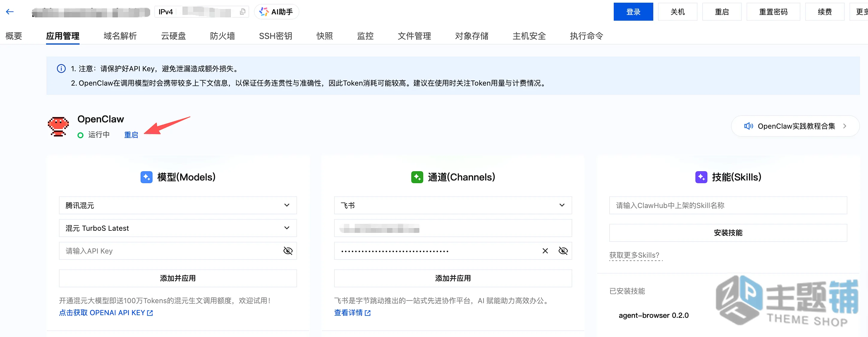Expand the 混元 TurboS Latest model dropdown
The width and height of the screenshot is (868, 337).
click(x=178, y=228)
